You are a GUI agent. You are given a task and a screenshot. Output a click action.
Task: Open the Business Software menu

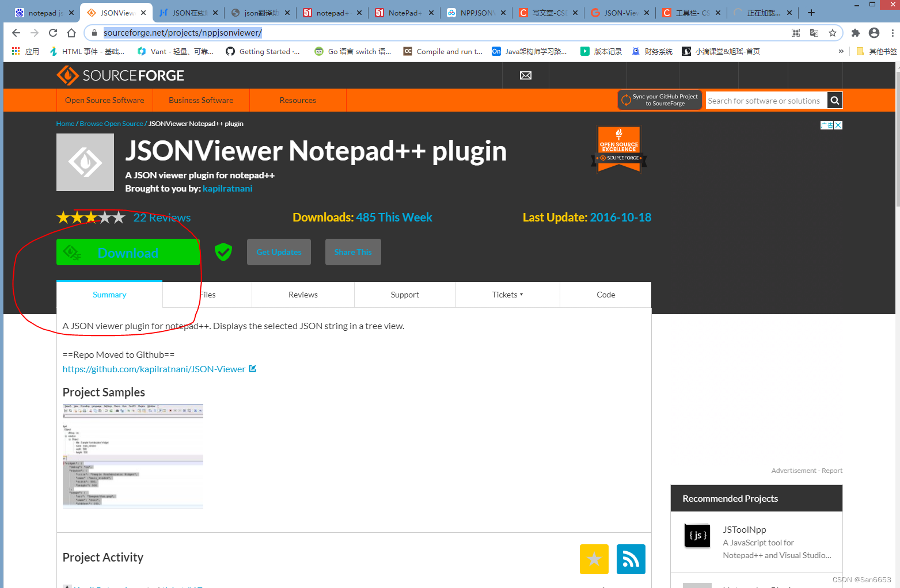(x=201, y=100)
